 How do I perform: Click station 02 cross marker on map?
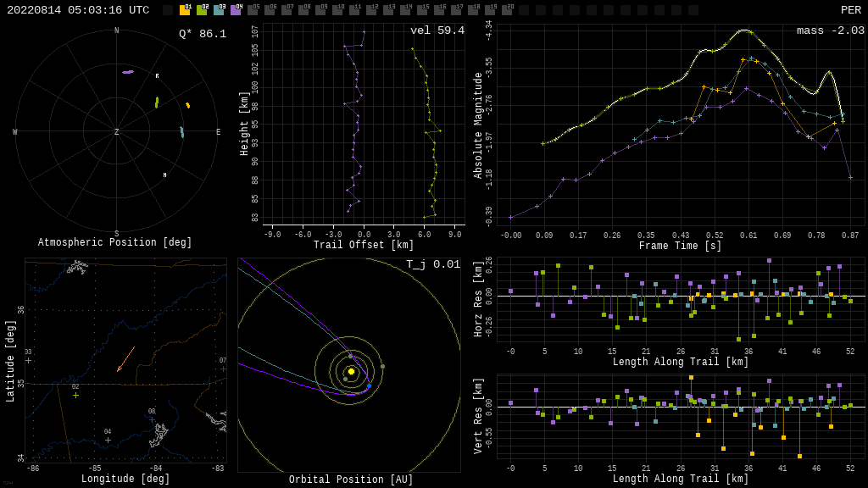point(75,395)
